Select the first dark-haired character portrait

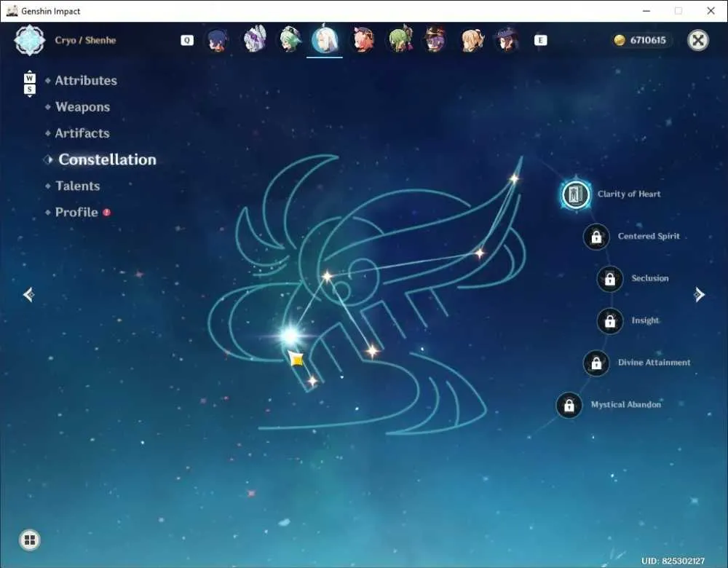pos(217,40)
